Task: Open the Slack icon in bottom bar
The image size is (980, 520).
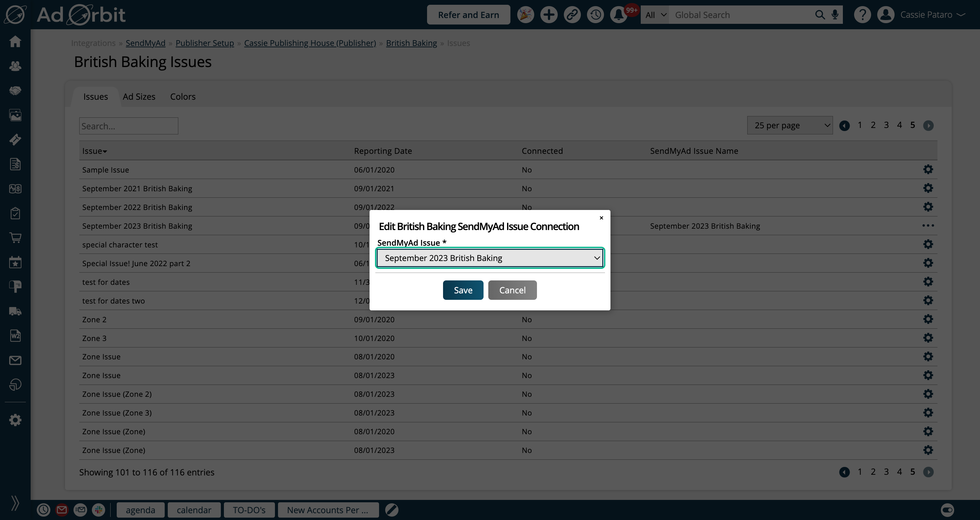Action: click(99, 510)
